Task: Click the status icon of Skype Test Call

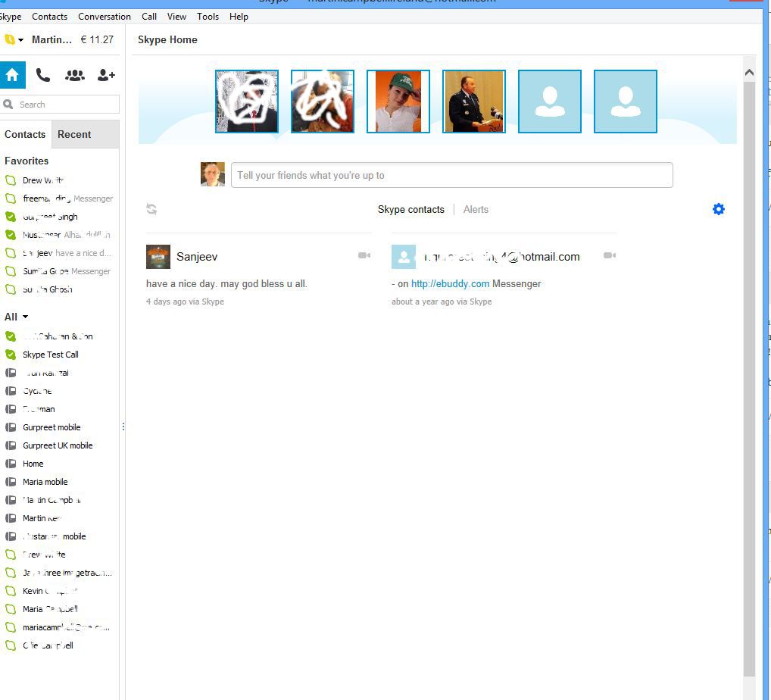Action: point(11,355)
